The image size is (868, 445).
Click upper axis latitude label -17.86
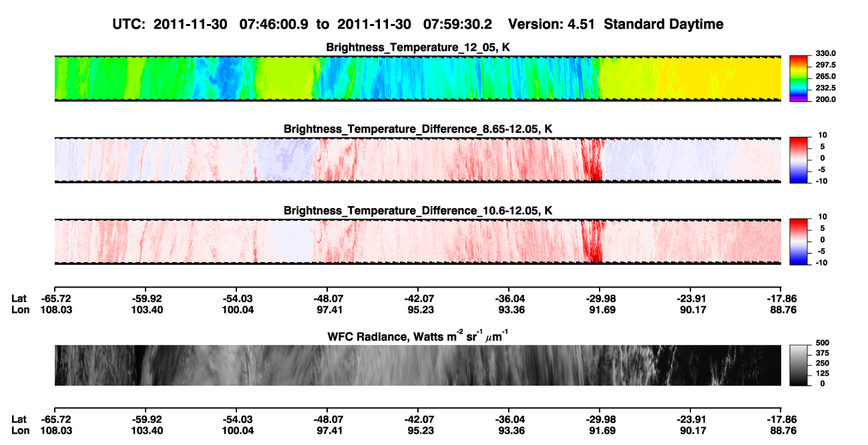(781, 299)
